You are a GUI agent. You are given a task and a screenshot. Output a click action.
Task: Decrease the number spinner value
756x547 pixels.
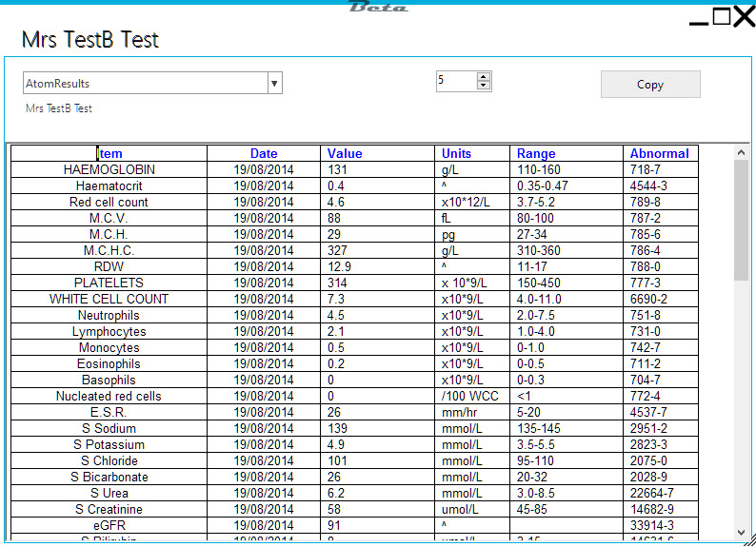(x=483, y=86)
